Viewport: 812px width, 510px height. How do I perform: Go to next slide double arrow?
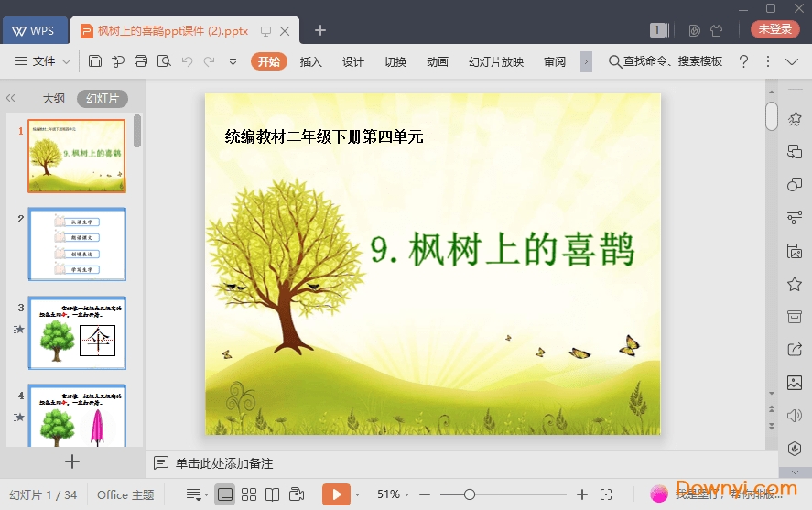point(772,427)
